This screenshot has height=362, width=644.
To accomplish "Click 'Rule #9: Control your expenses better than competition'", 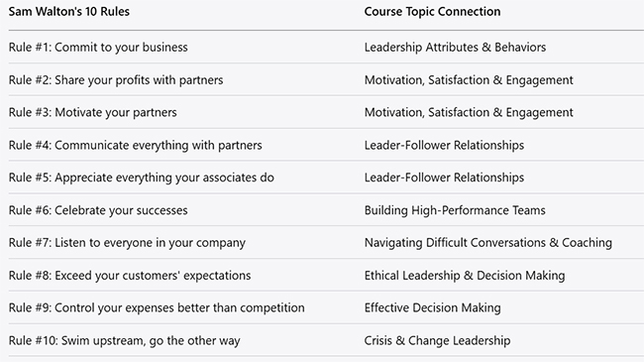I will tap(157, 308).
